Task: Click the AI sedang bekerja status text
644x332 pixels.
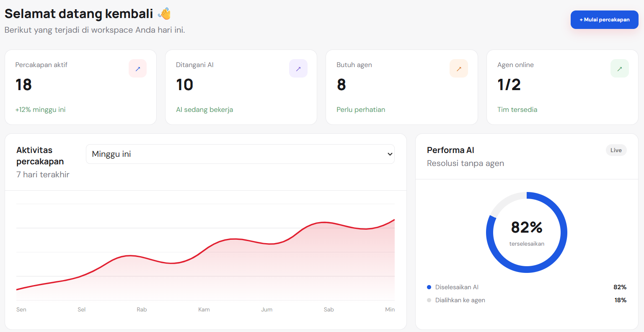Action: [204, 109]
